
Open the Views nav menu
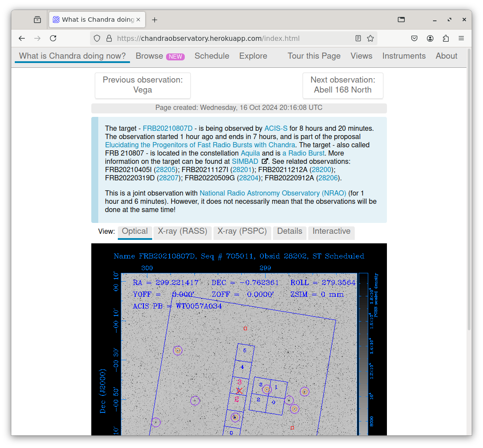point(361,56)
